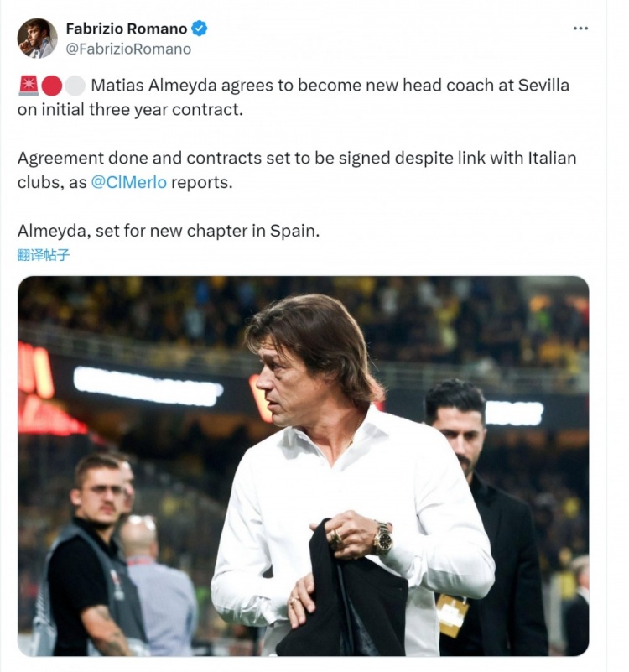Click the gold wristwatch in the photo
The width and height of the screenshot is (629, 672).
point(382,539)
